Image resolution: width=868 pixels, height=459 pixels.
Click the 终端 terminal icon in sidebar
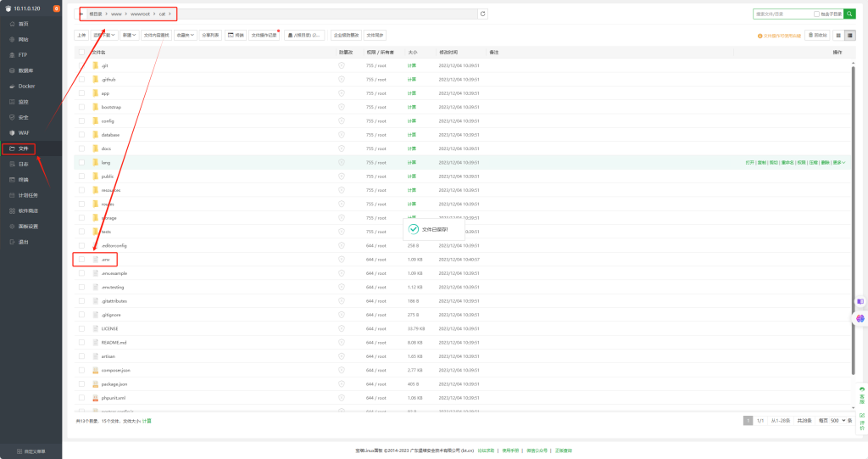[12, 180]
